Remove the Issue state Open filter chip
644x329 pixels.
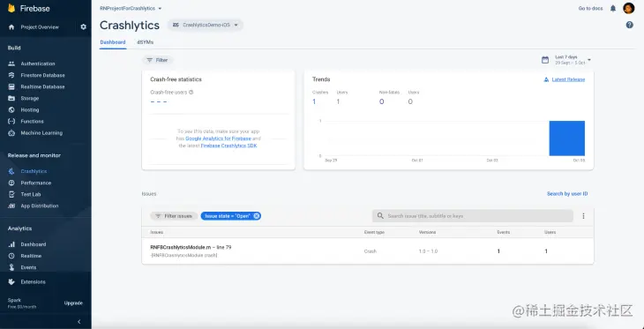257,216
